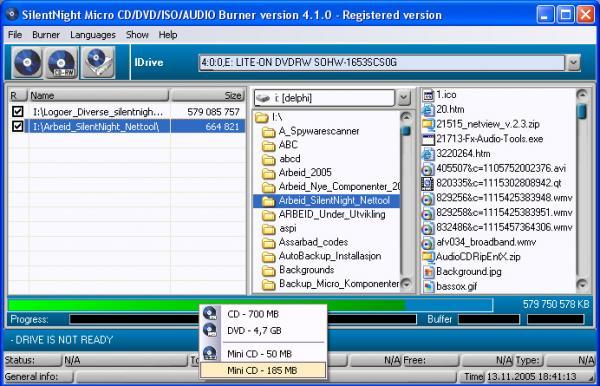Open the Help menu
Image resolution: width=600 pixels, height=386 pixels.
tap(168, 35)
